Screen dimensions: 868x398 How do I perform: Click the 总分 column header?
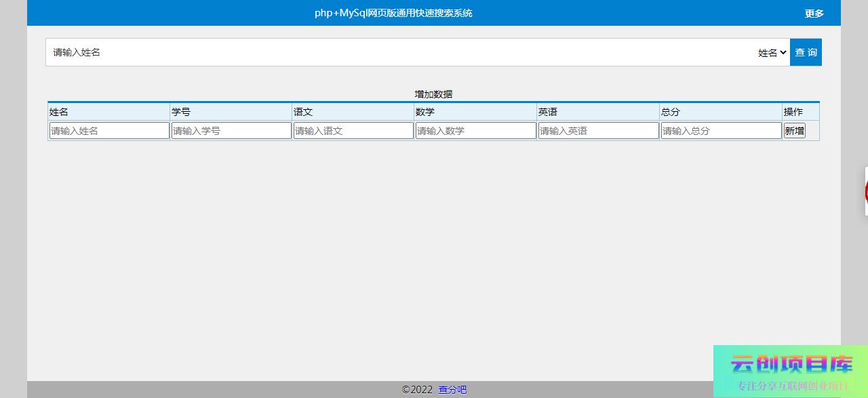click(670, 112)
